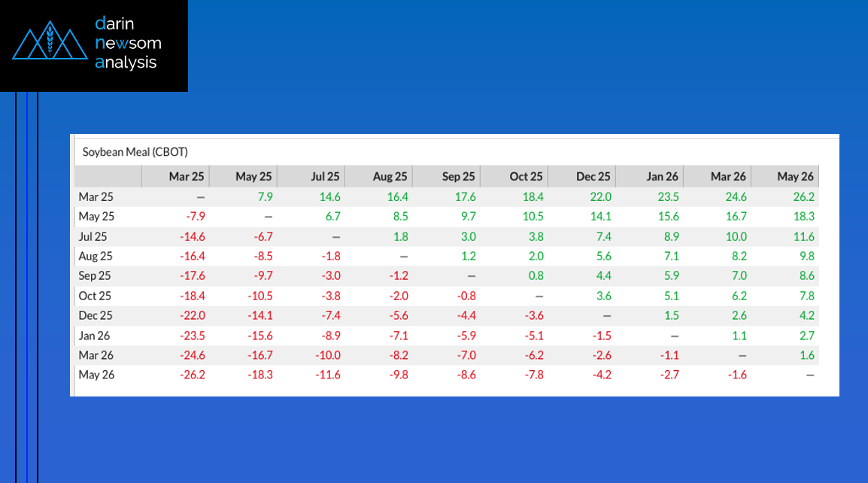Click the May 26 row label
Image resolution: width=868 pixels, height=483 pixels.
point(96,375)
